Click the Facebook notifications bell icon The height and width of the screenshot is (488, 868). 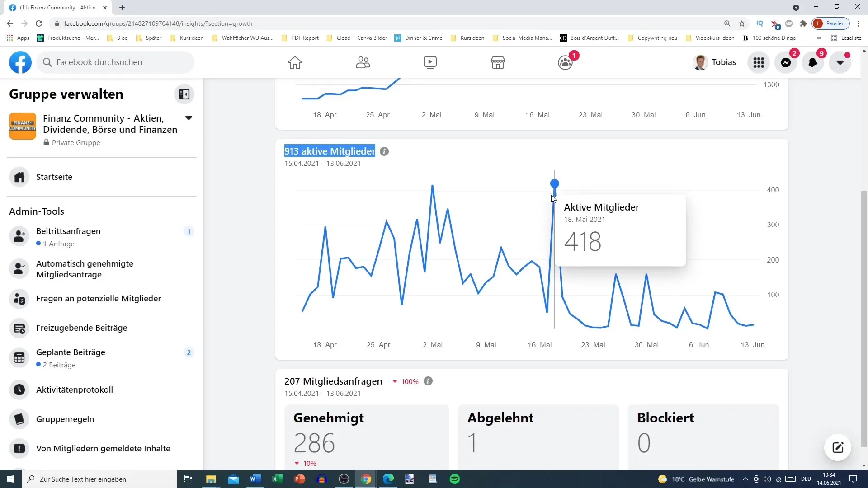814,62
